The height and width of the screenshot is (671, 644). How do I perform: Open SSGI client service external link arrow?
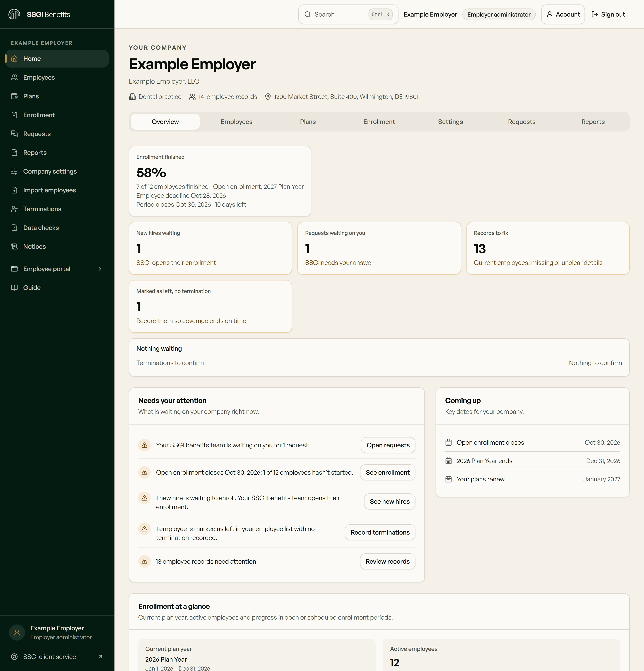coord(100,657)
